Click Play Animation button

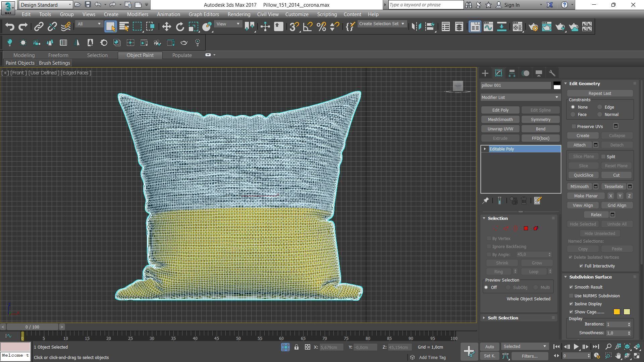tap(576, 347)
